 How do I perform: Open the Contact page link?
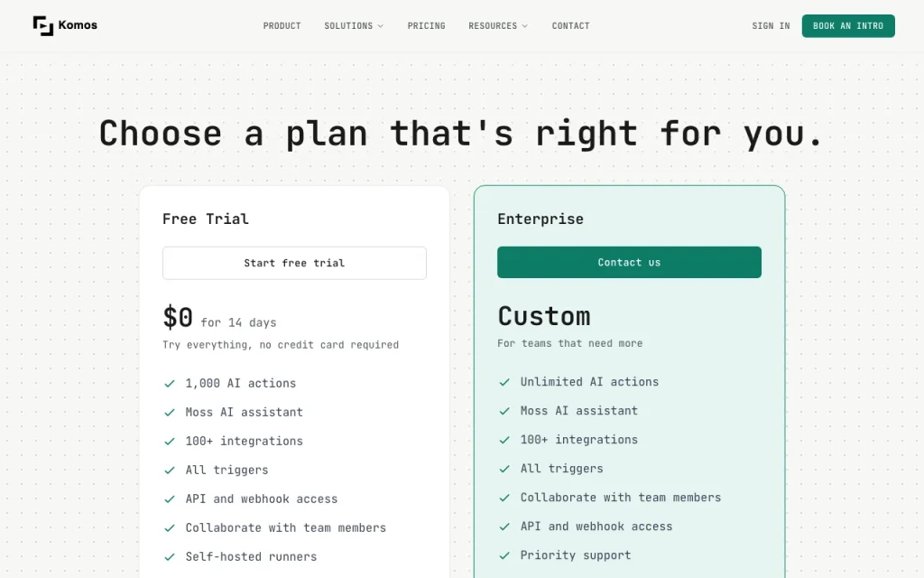[x=570, y=26]
